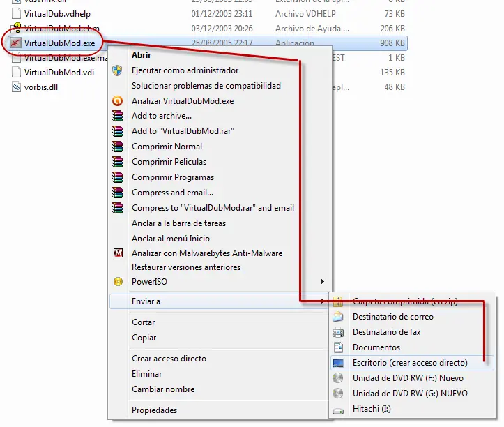Choose Cortar from the context menu
The height and width of the screenshot is (427, 504).
(x=144, y=322)
